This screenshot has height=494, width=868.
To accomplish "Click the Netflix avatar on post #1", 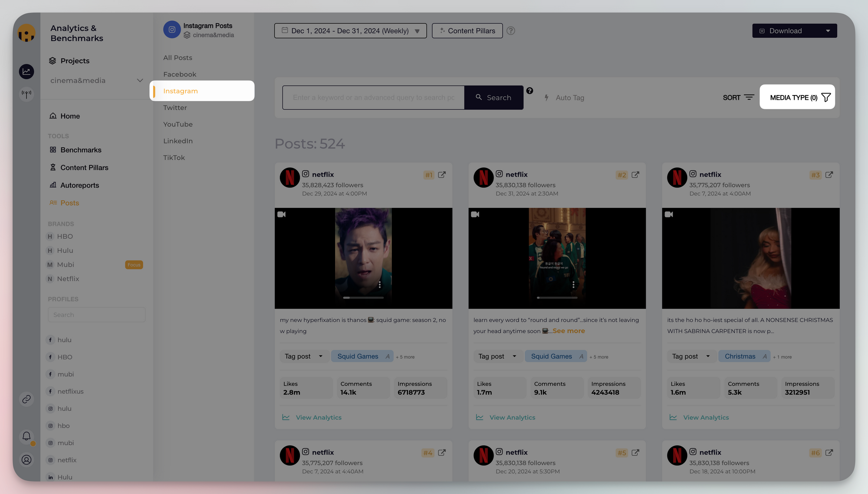I will (x=289, y=178).
